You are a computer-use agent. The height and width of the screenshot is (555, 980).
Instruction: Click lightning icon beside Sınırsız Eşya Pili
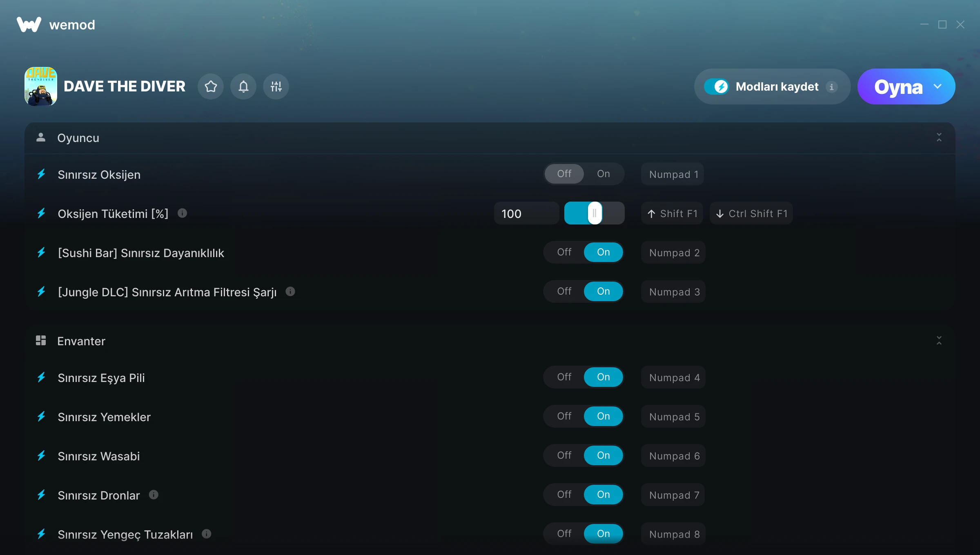tap(41, 377)
